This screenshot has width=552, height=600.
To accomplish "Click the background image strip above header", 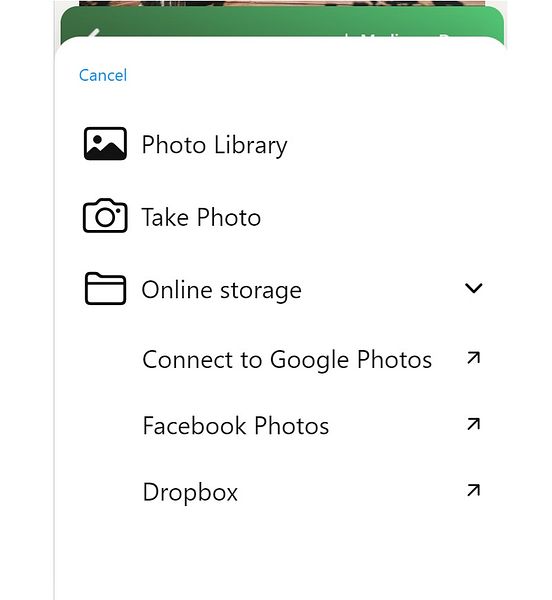I will 282,3.
